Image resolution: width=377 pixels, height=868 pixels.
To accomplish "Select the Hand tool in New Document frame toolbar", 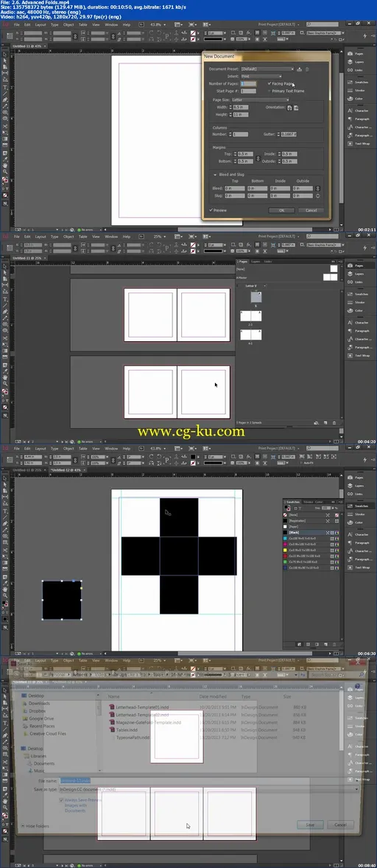I will tap(6, 165).
